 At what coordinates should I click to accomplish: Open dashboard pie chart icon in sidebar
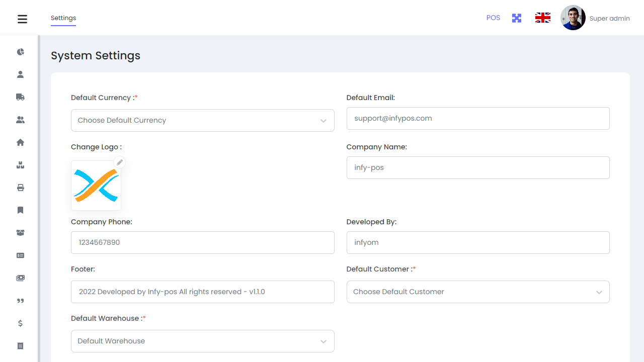pyautogui.click(x=20, y=52)
